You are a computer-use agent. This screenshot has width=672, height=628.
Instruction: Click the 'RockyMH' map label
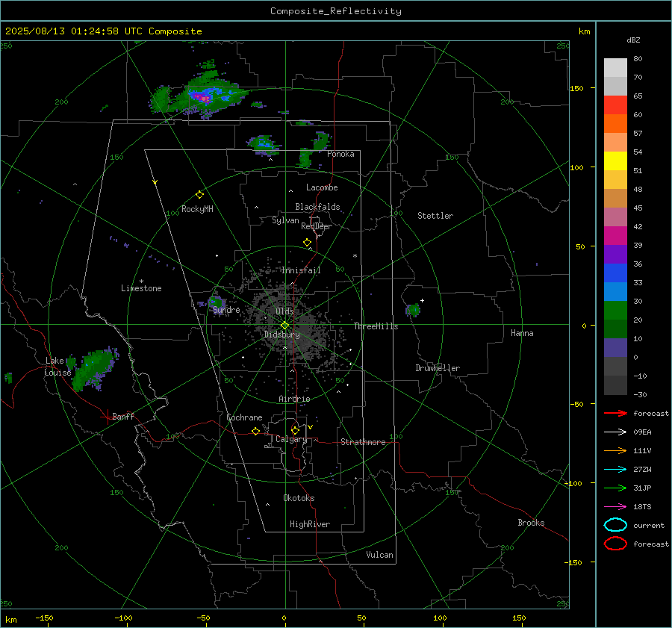tap(197, 209)
